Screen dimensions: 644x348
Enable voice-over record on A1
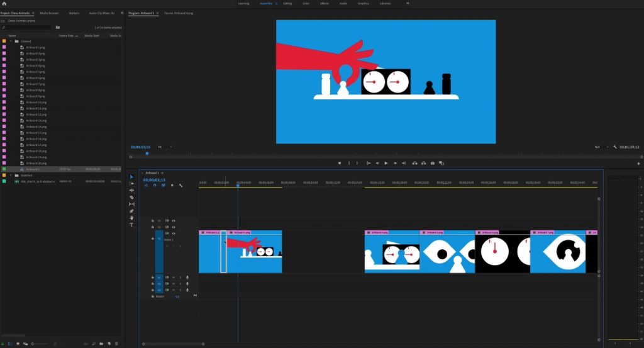tap(187, 278)
